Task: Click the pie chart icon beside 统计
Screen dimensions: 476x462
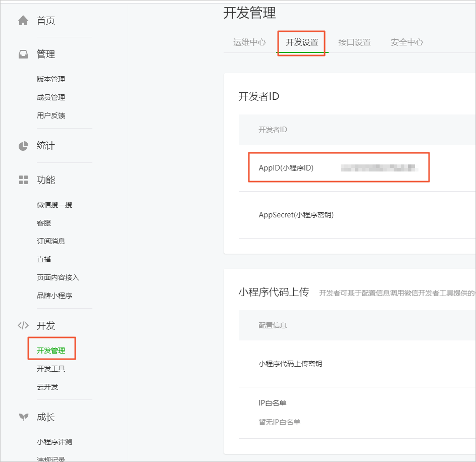Action: (23, 146)
